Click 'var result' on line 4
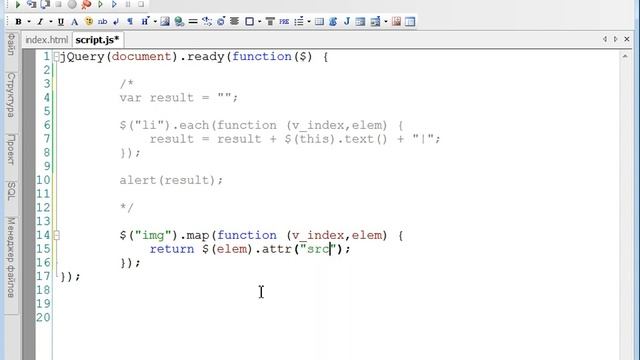 156,98
